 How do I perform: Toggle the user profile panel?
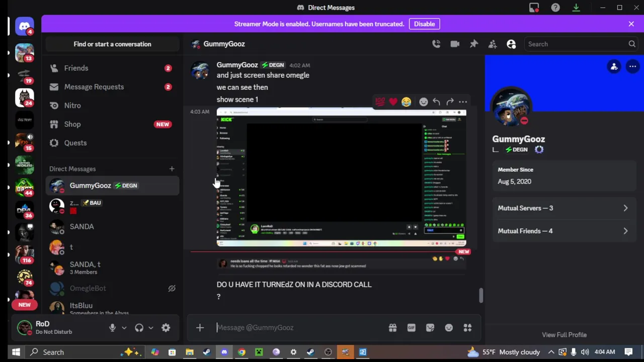tap(511, 44)
